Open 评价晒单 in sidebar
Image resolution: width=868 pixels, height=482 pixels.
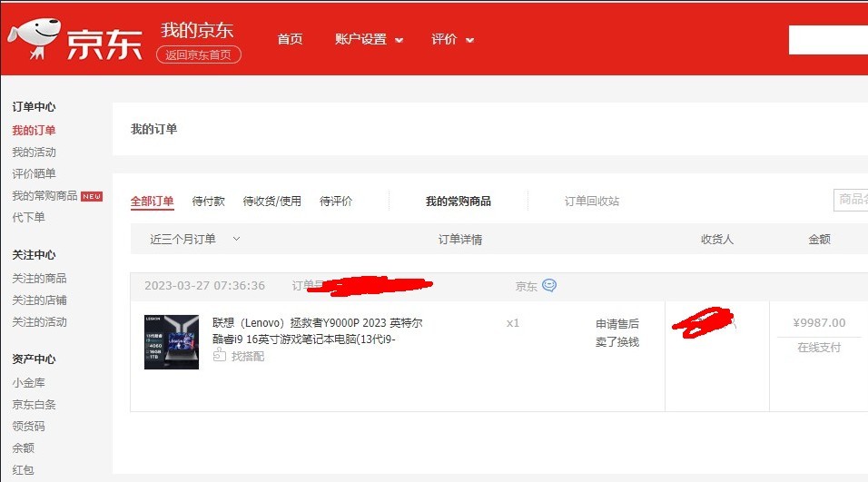34,173
